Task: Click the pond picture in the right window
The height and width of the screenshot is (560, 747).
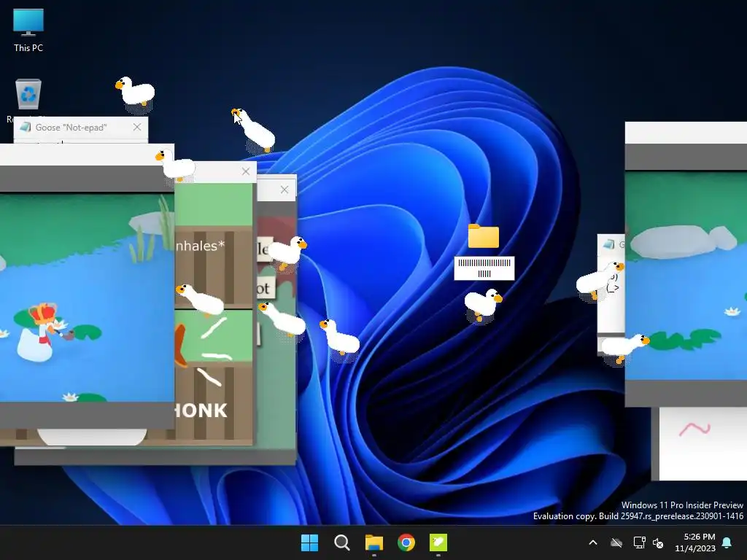Action: point(686,276)
